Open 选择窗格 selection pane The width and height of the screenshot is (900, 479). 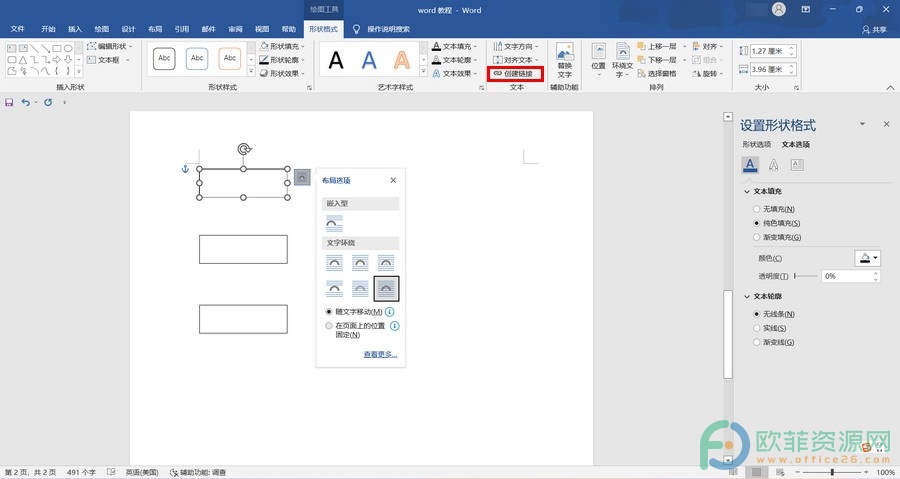[x=657, y=73]
